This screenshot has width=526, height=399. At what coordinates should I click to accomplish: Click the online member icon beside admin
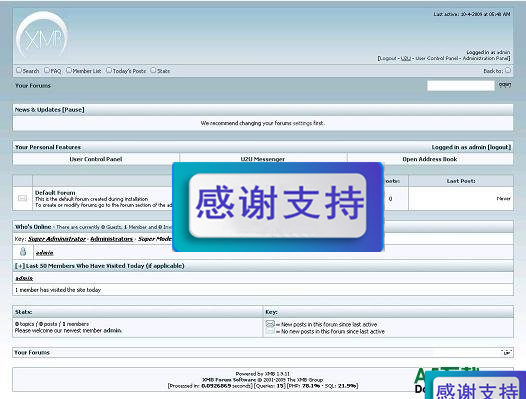point(23,252)
